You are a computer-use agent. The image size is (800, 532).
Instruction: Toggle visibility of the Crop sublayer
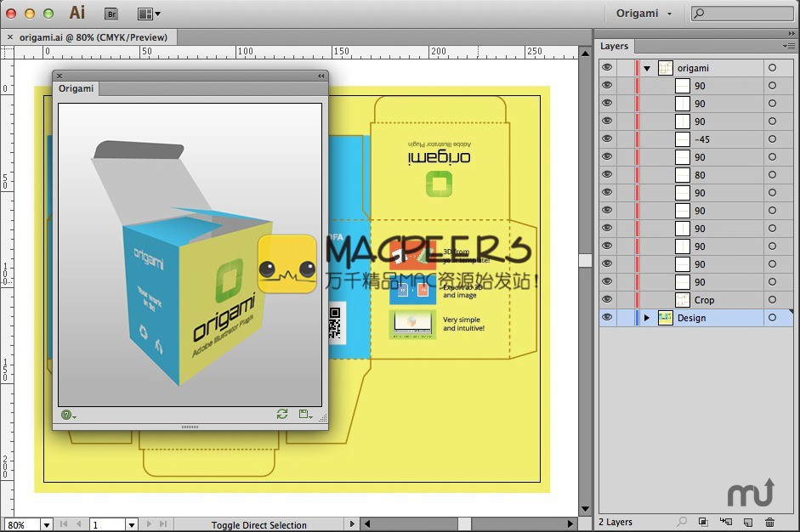pyautogui.click(x=607, y=300)
